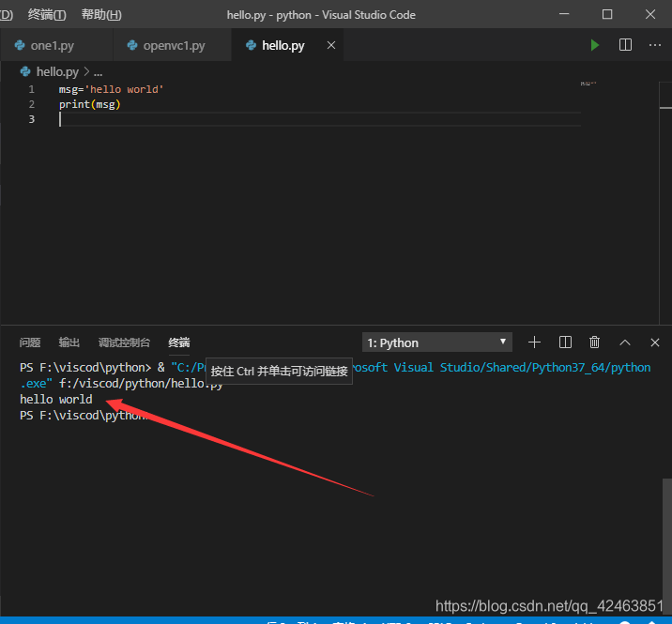This screenshot has width=672, height=624.
Task: Create a new terminal with plus icon
Action: (x=534, y=342)
